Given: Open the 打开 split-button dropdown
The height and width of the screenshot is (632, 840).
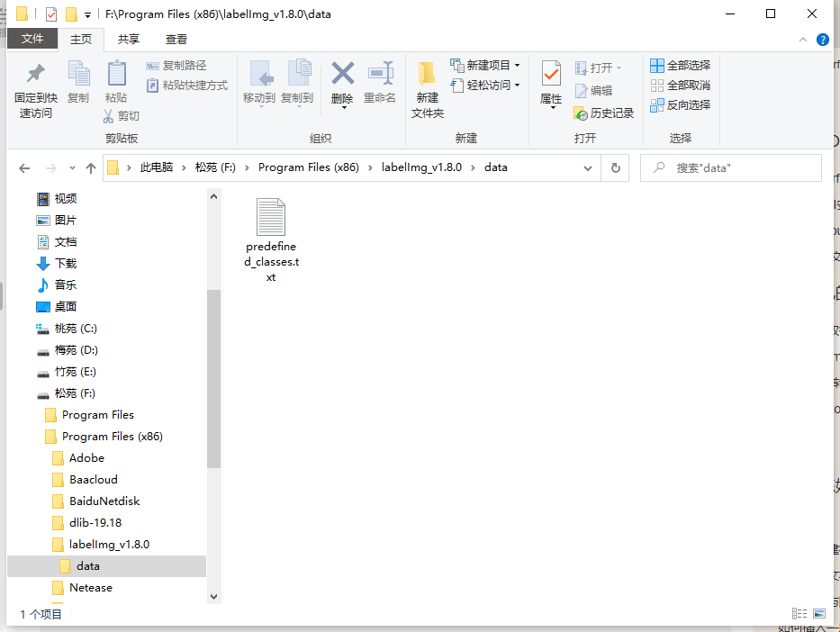Looking at the screenshot, I should pos(618,67).
